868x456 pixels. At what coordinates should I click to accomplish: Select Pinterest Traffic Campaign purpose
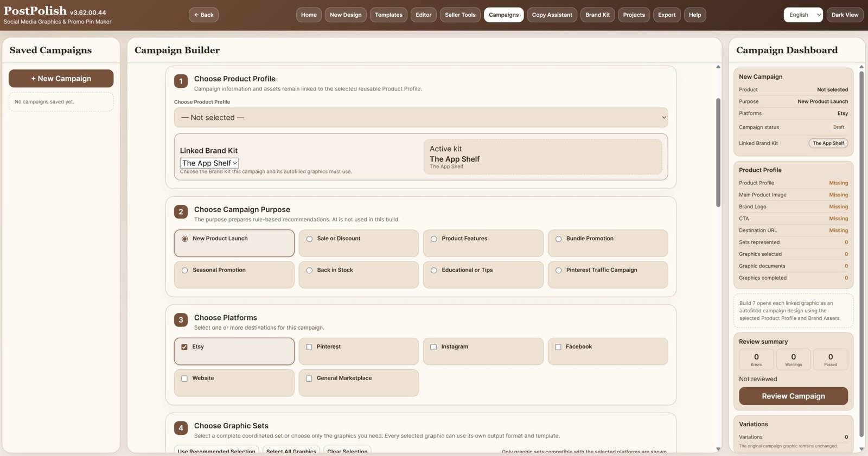tap(608, 274)
